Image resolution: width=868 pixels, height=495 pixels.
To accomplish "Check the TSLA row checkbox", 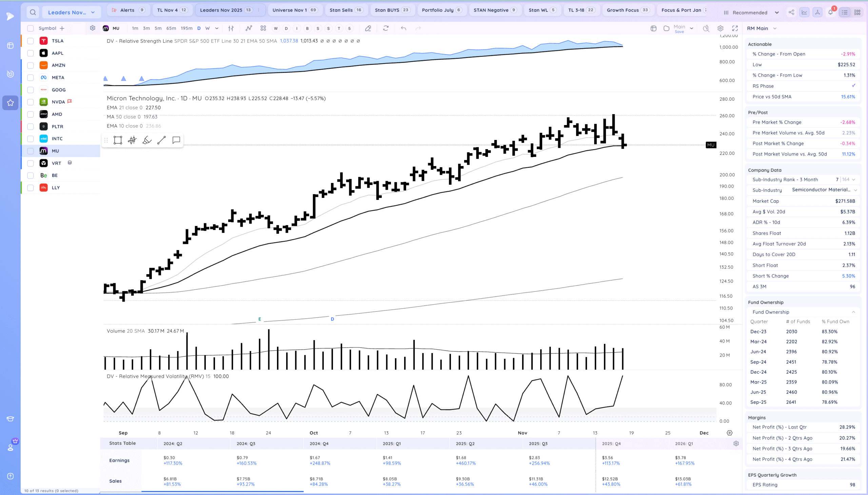I will pos(31,41).
